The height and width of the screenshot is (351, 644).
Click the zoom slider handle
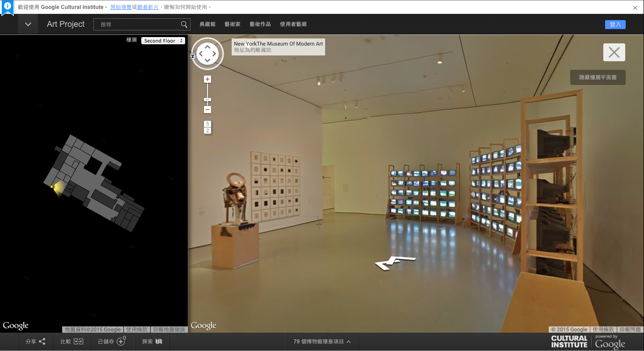(207, 100)
